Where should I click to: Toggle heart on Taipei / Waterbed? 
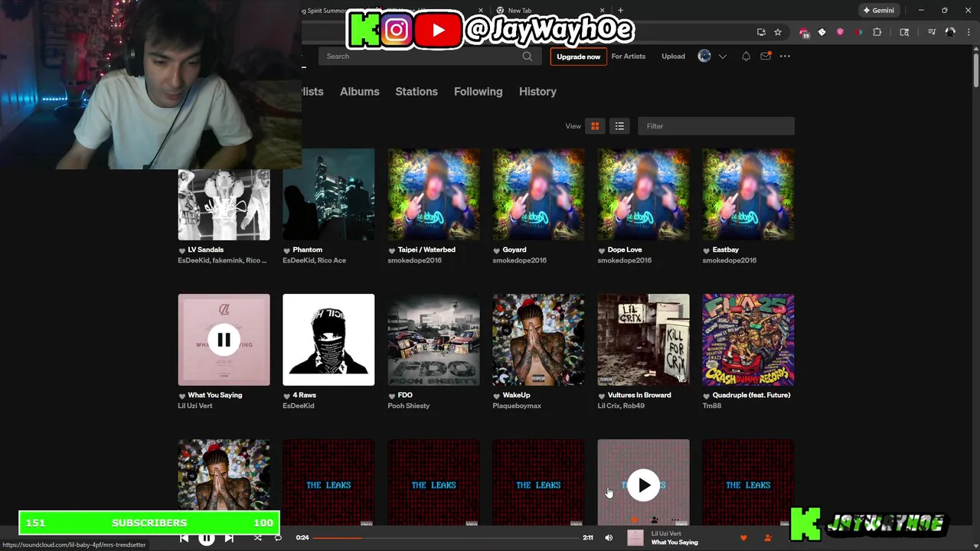[392, 250]
